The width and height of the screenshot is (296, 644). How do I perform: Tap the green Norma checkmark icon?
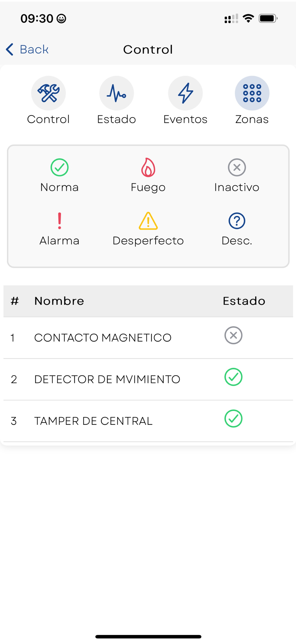59,167
